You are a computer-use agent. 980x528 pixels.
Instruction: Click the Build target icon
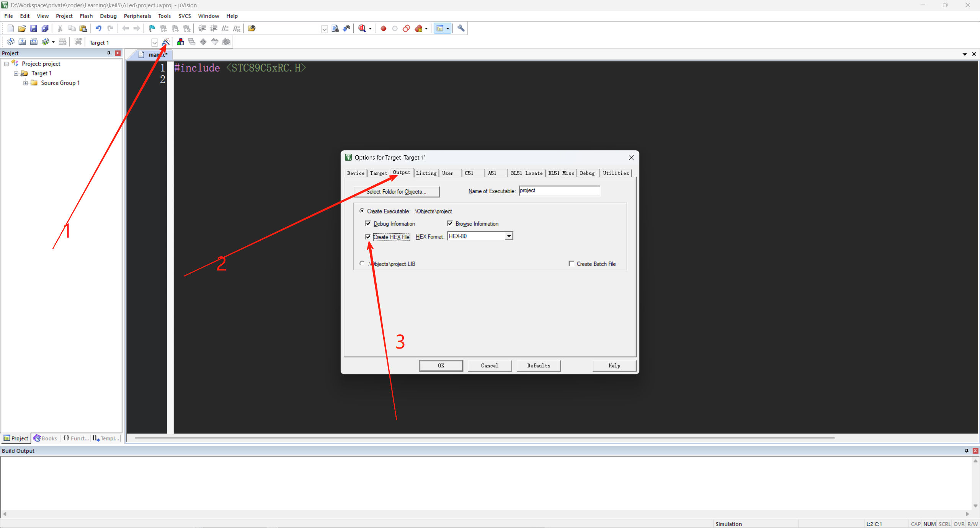tap(22, 42)
